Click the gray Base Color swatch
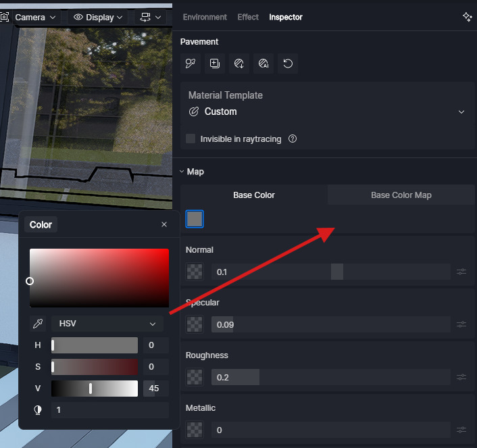 tap(195, 219)
